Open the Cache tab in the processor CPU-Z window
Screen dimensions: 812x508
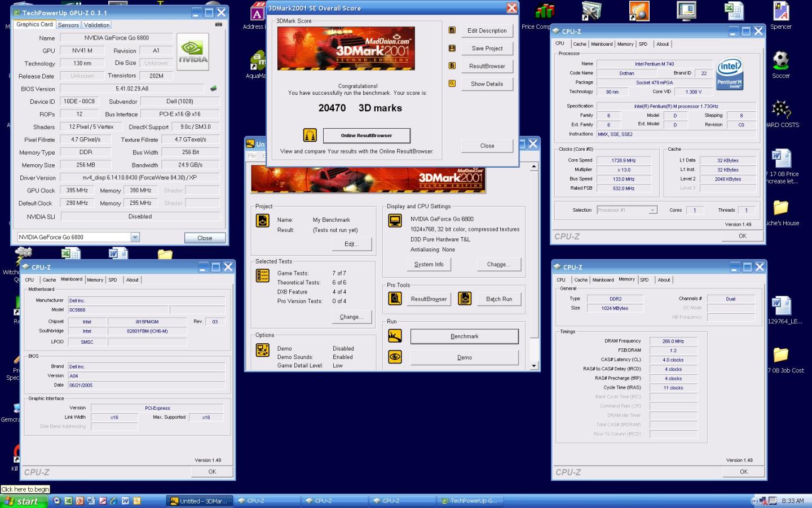point(580,44)
